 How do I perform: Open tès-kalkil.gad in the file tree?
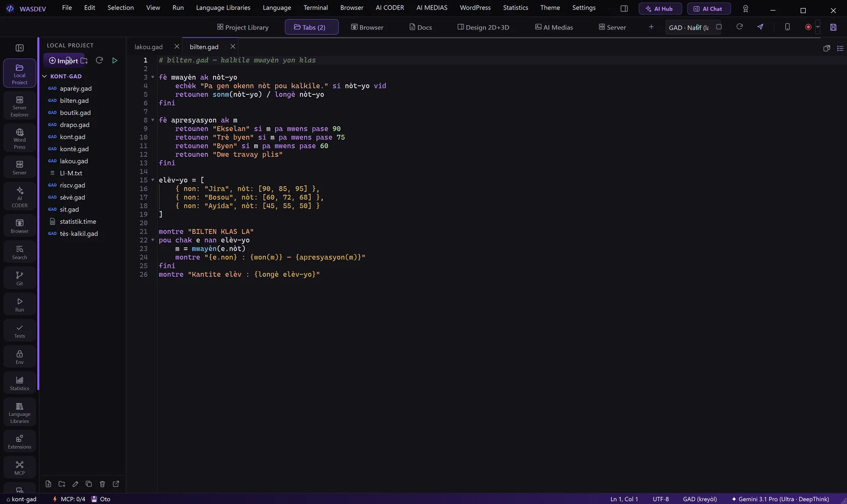click(x=79, y=234)
